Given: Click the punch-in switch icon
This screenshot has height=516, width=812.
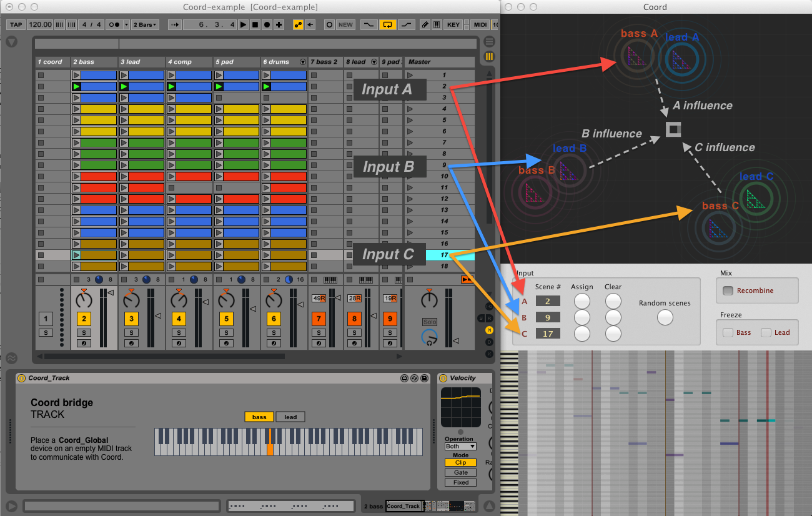Looking at the screenshot, I should (369, 24).
